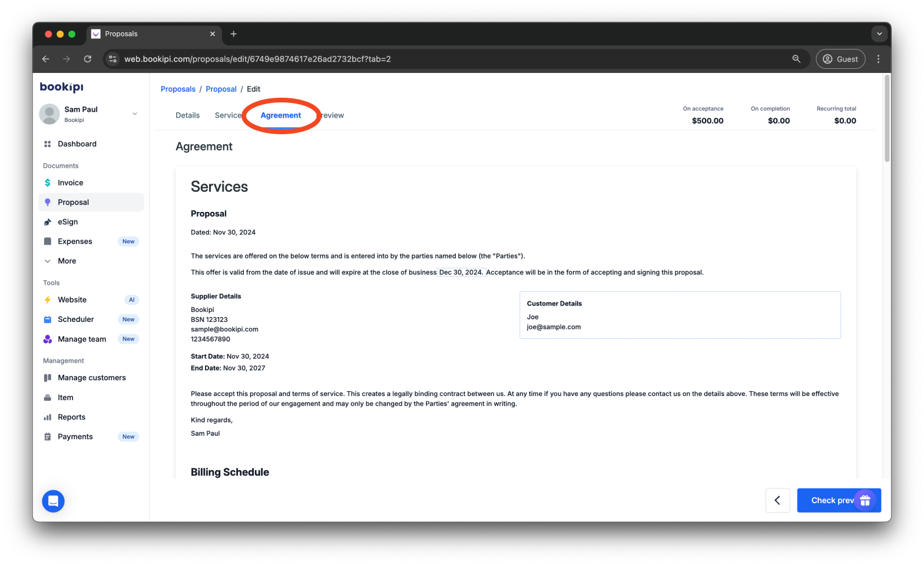Click the Guest profile button

coord(840,59)
